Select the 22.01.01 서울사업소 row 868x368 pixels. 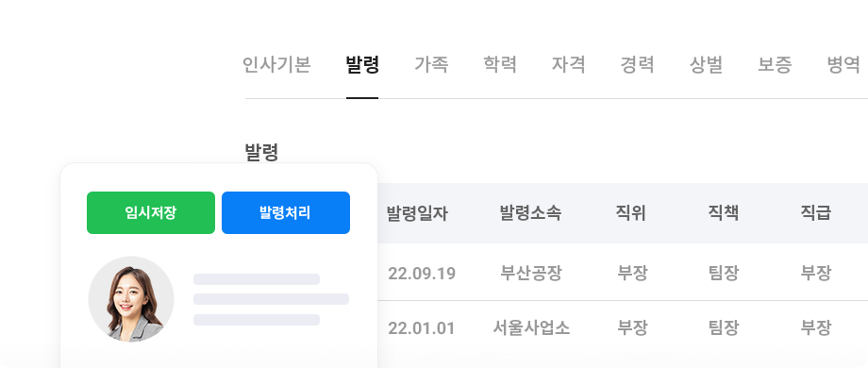(x=623, y=328)
